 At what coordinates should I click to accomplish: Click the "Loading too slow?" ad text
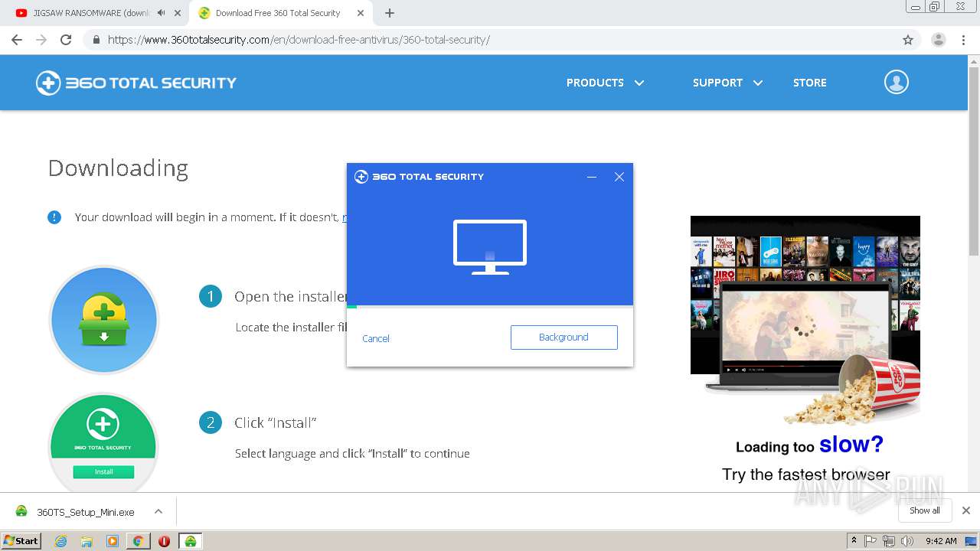point(809,445)
